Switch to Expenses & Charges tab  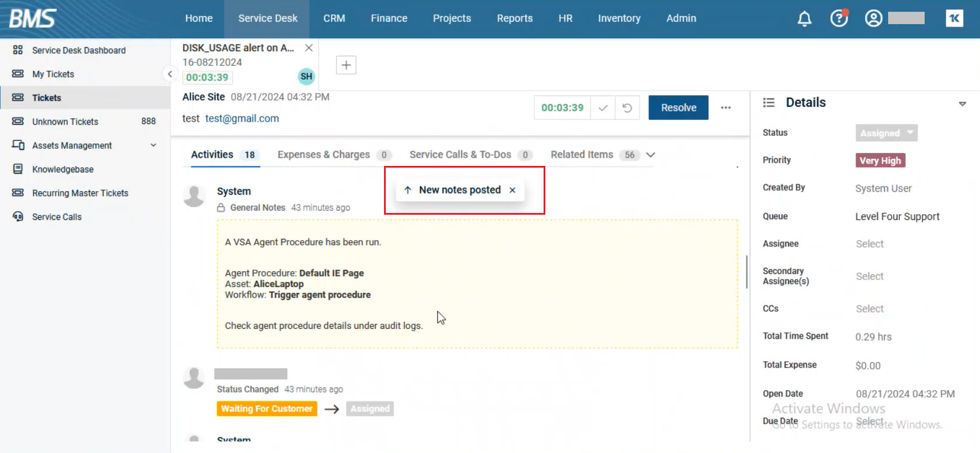(x=323, y=155)
